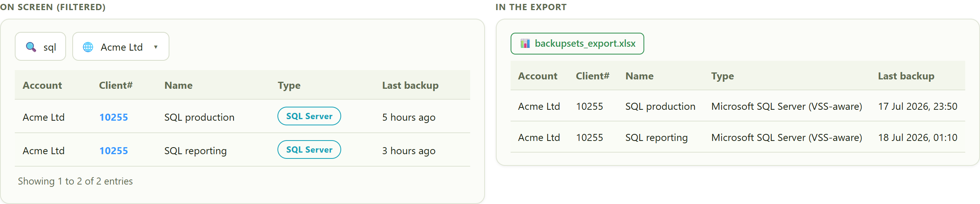Click the export Last backup column header
Viewport: 980px width, 204px height.
click(x=906, y=76)
